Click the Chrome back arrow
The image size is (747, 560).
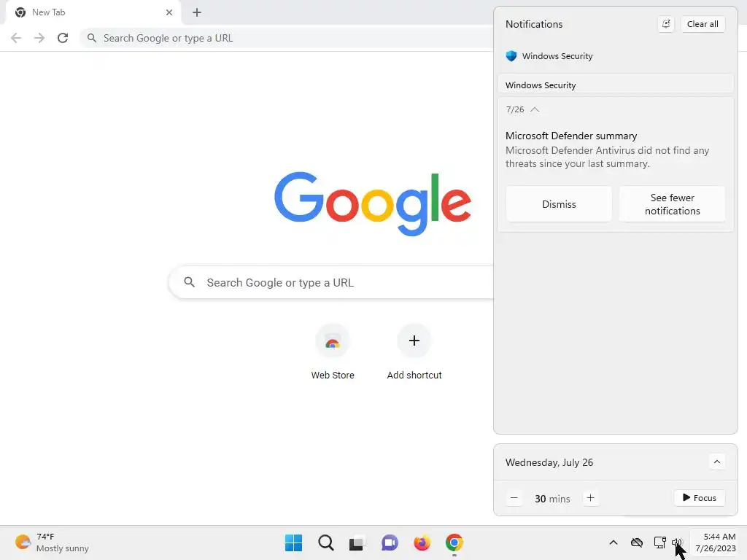(x=16, y=38)
